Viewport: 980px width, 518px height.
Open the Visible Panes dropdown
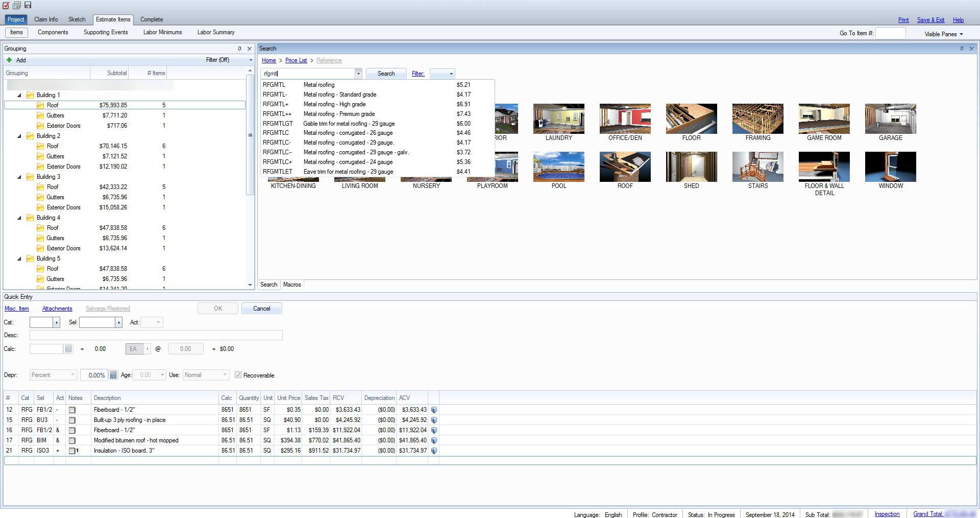click(x=943, y=34)
